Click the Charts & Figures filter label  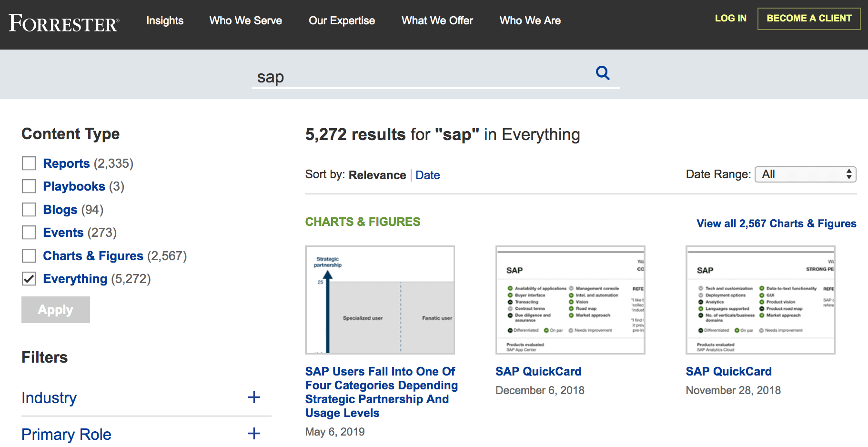[x=93, y=256]
